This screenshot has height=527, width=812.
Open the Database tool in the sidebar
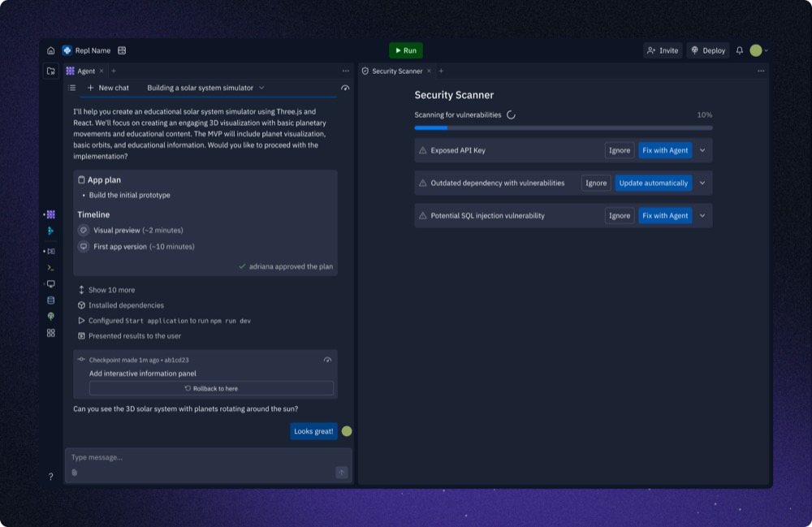pyautogui.click(x=50, y=300)
